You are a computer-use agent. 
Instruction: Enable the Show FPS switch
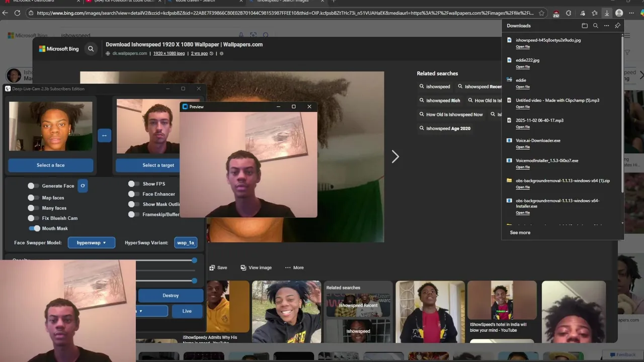click(134, 184)
